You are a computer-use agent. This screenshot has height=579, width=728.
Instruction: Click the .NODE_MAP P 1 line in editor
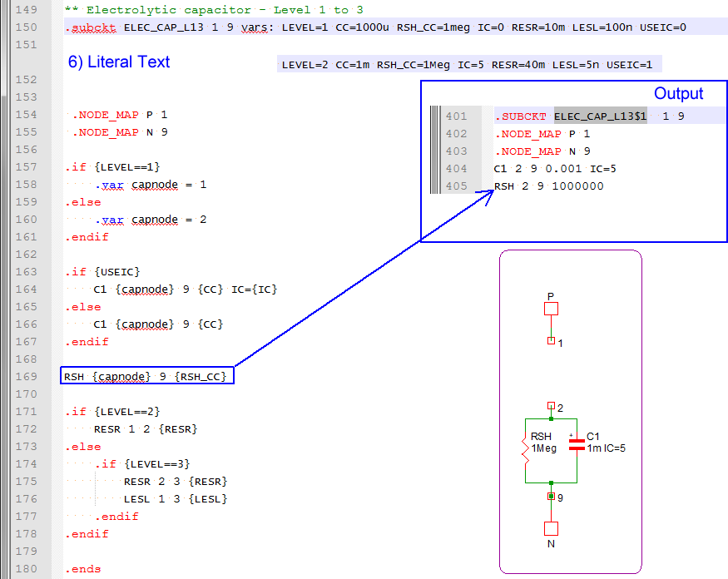[120, 115]
